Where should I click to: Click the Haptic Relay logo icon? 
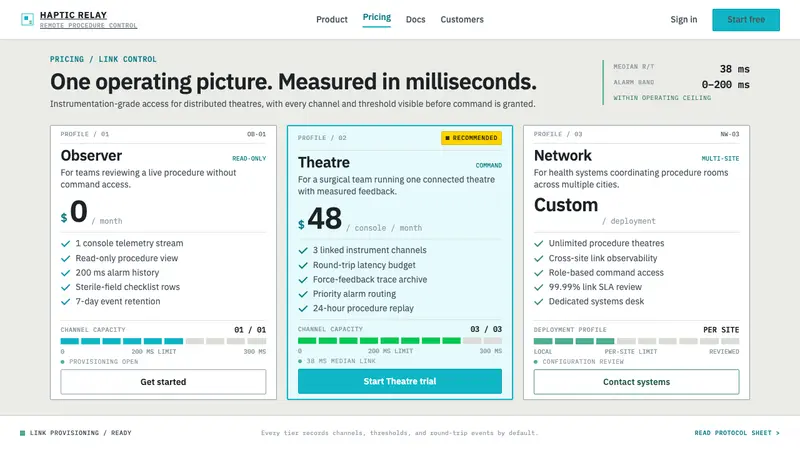28,19
